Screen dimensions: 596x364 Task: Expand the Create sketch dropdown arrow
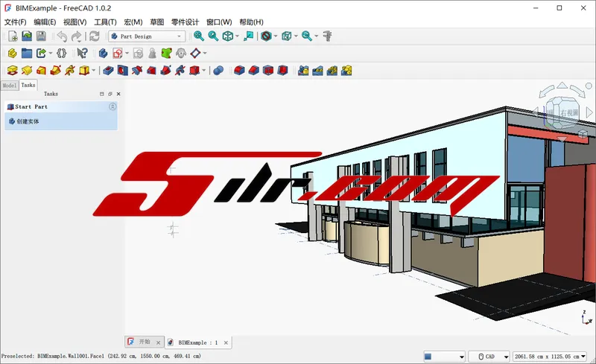tap(127, 53)
